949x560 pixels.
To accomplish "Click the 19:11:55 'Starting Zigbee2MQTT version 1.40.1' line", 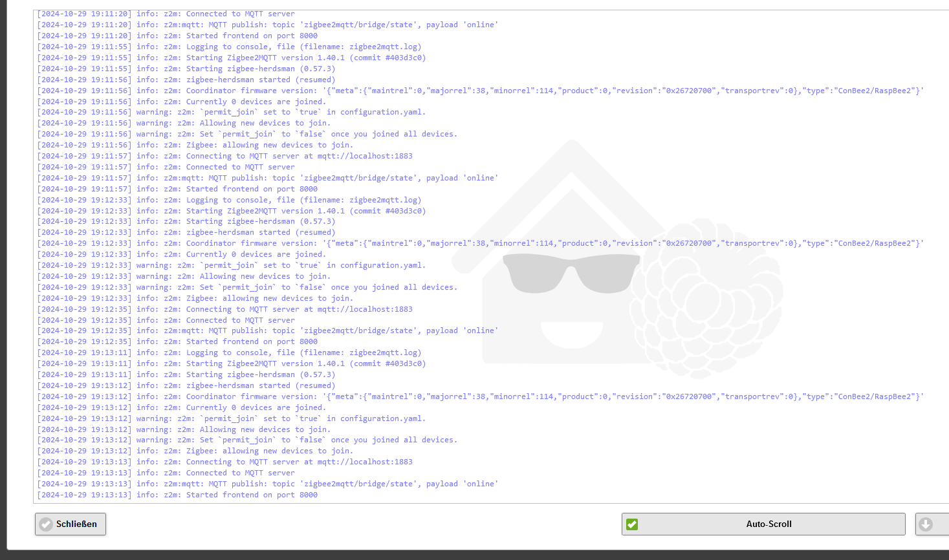I will 232,58.
